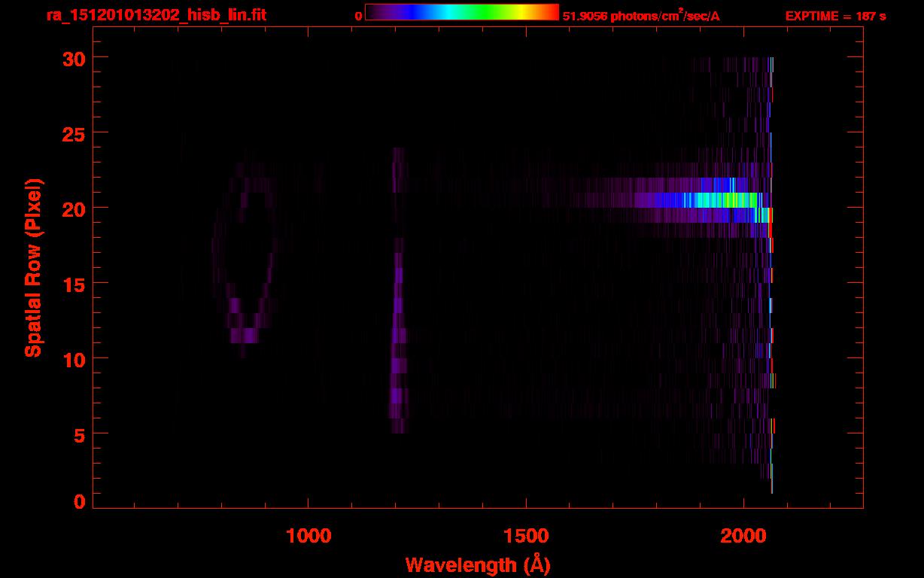Click the 1000 wavelength tick label
Screen dimensions: 924x578
[x=309, y=536]
